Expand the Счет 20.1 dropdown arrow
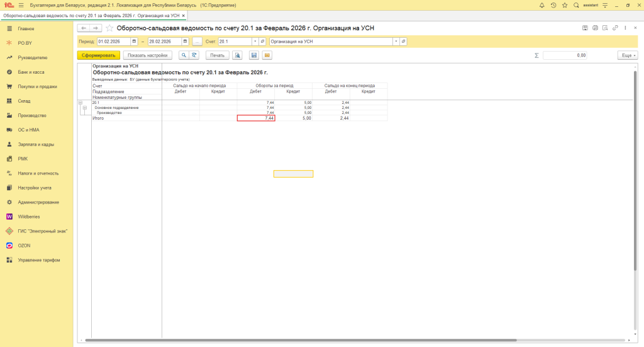The image size is (644, 347). (x=255, y=42)
